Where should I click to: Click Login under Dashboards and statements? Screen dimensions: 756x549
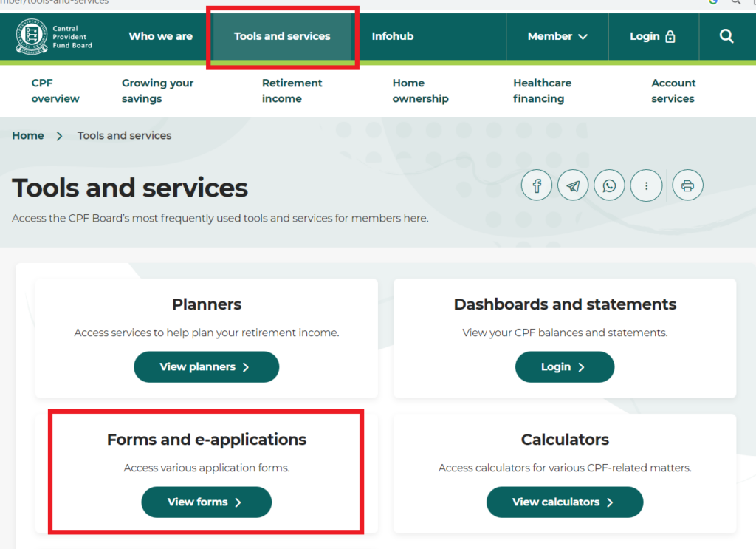564,366
